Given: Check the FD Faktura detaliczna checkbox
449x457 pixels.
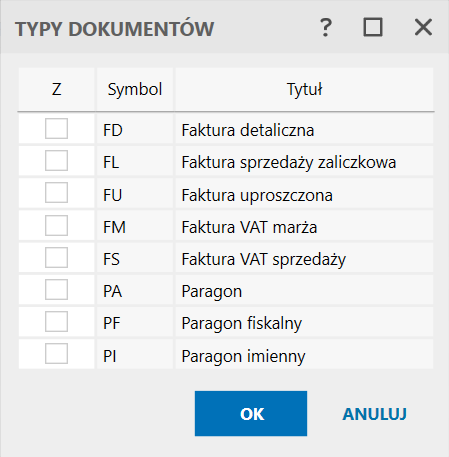Looking at the screenshot, I should pyautogui.click(x=56, y=128).
